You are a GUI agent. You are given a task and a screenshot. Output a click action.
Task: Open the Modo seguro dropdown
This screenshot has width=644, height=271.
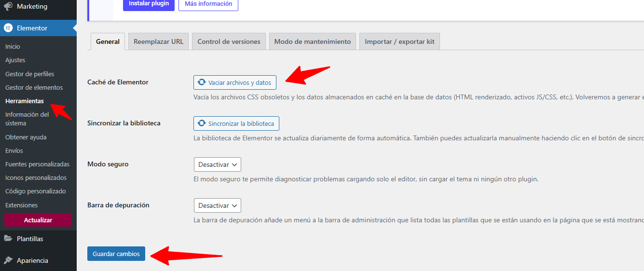tap(217, 164)
